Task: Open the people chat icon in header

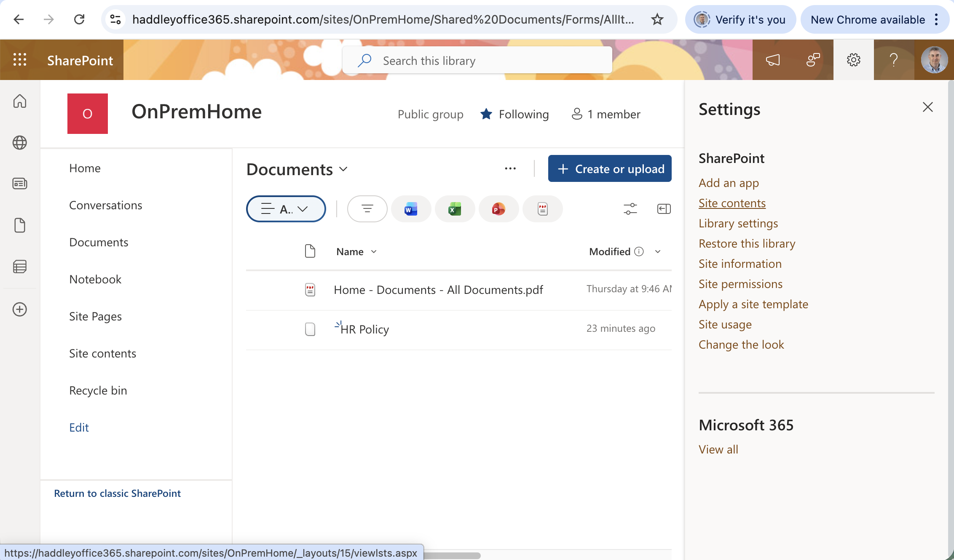Action: 813,60
